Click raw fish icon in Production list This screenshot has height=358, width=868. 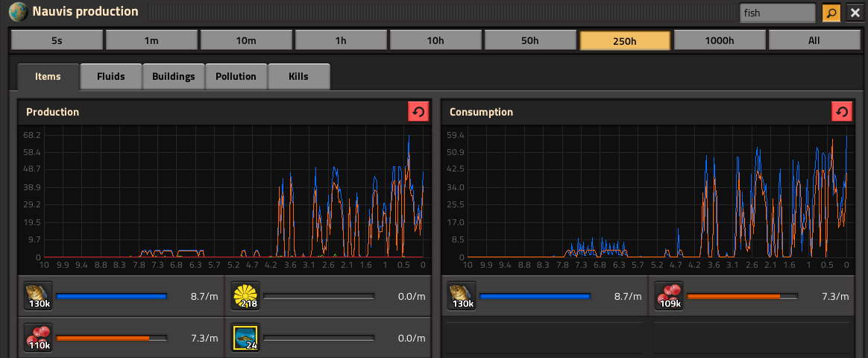[x=37, y=296]
